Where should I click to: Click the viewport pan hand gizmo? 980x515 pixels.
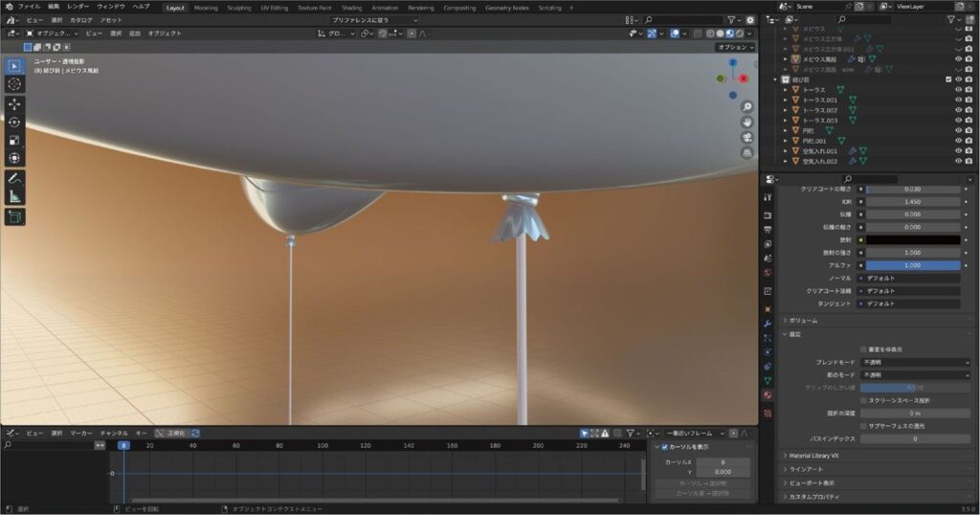coord(746,123)
